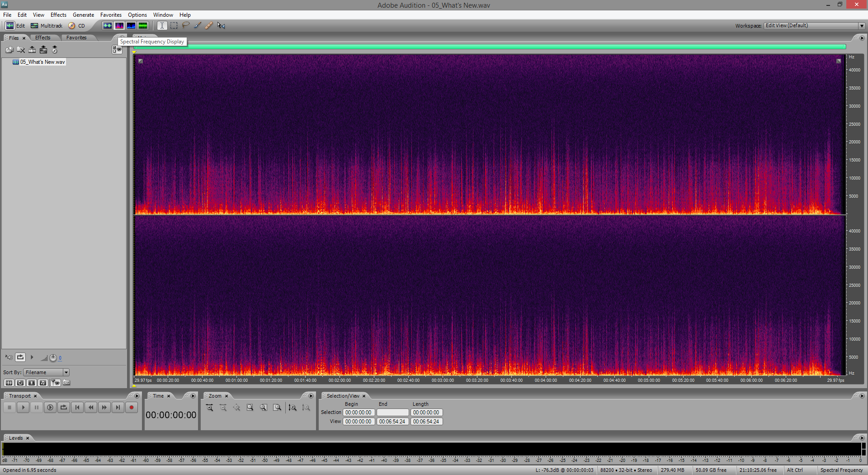The image size is (868, 475).
Task: Open the File menu
Action: (7, 15)
